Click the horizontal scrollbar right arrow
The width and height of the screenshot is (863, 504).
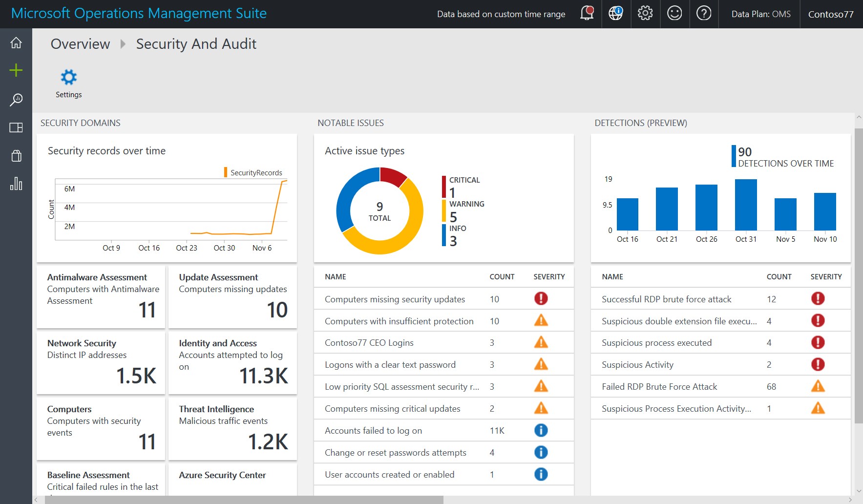point(850,500)
